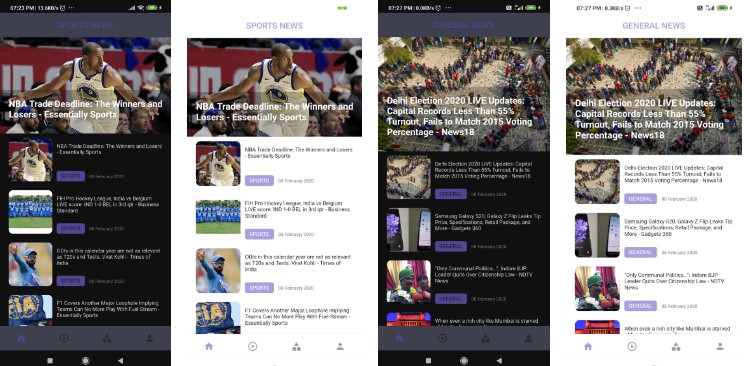The height and width of the screenshot is (366, 744).
Task: Tap the home icon on dark Sports News screen
Action: pos(21,338)
